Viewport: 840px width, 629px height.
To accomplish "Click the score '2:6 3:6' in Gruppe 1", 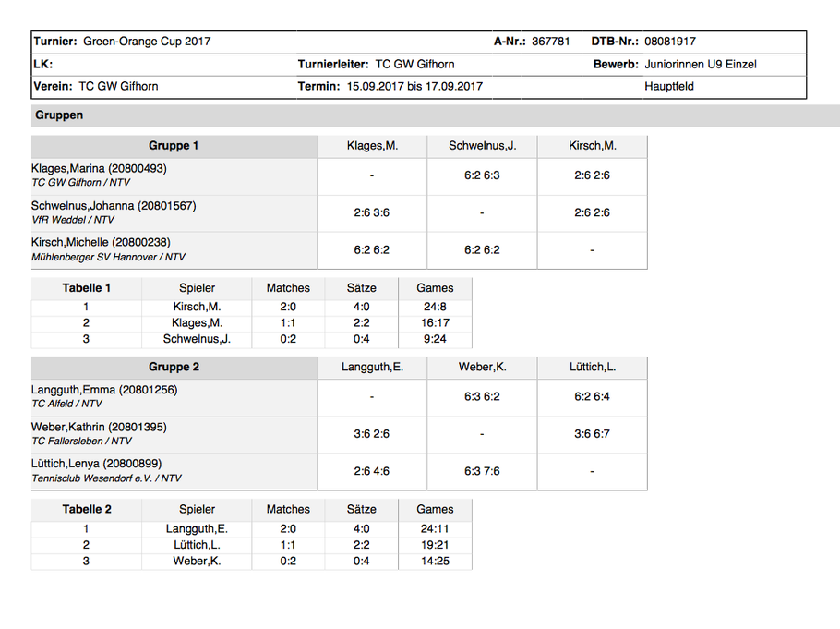I will (x=372, y=212).
